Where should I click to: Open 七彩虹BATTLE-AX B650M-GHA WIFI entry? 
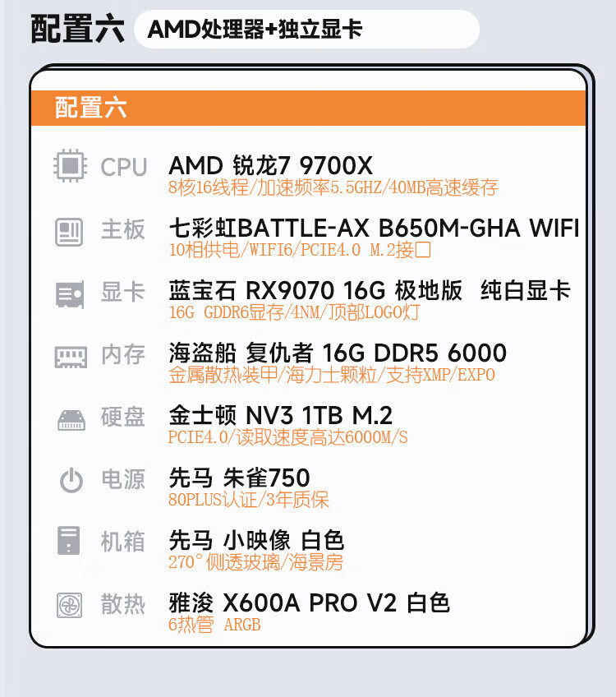coord(374,228)
